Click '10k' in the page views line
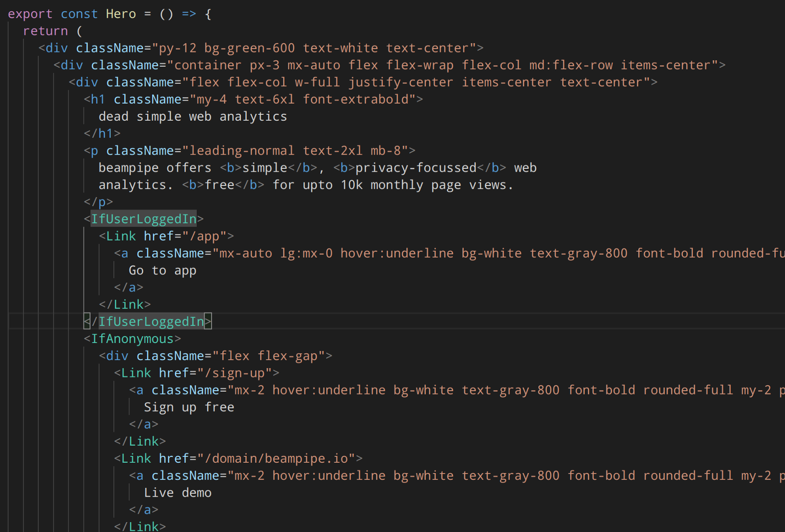785x532 pixels. (x=351, y=185)
